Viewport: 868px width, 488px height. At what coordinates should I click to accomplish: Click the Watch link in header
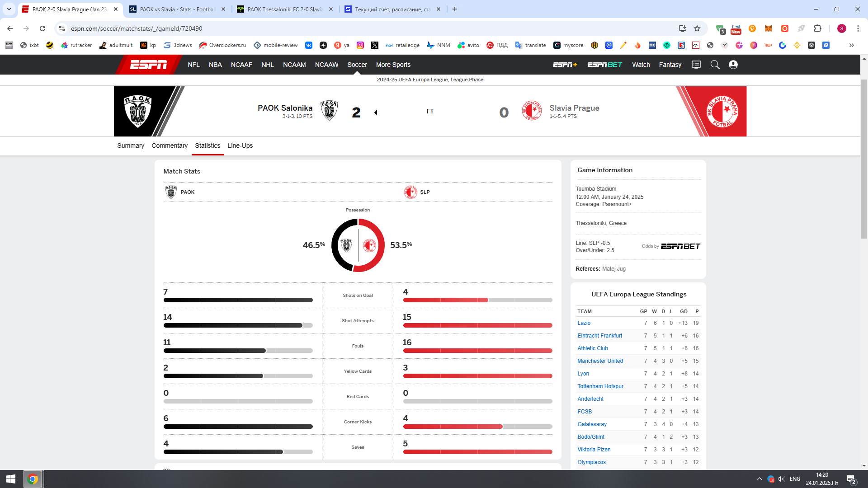(641, 65)
